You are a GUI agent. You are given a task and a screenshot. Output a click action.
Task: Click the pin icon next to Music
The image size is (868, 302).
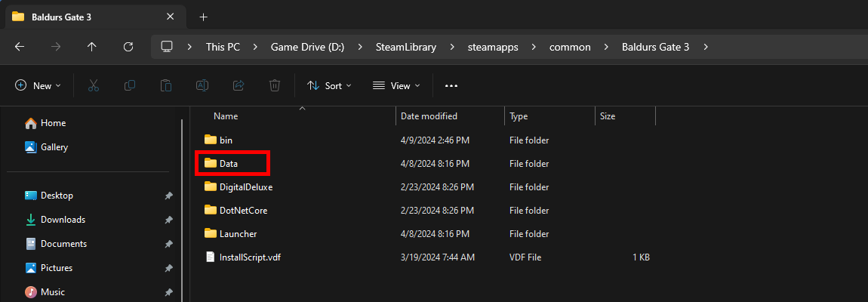pyautogui.click(x=169, y=292)
